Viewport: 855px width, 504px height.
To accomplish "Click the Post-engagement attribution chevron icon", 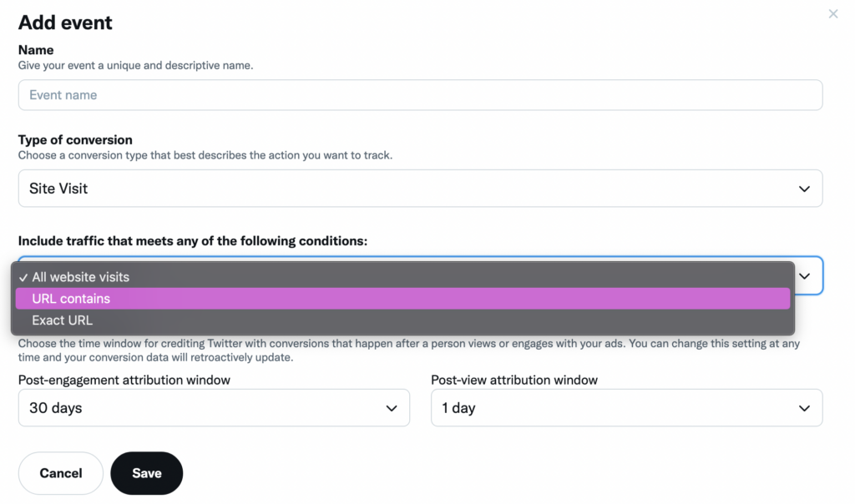I will (391, 408).
